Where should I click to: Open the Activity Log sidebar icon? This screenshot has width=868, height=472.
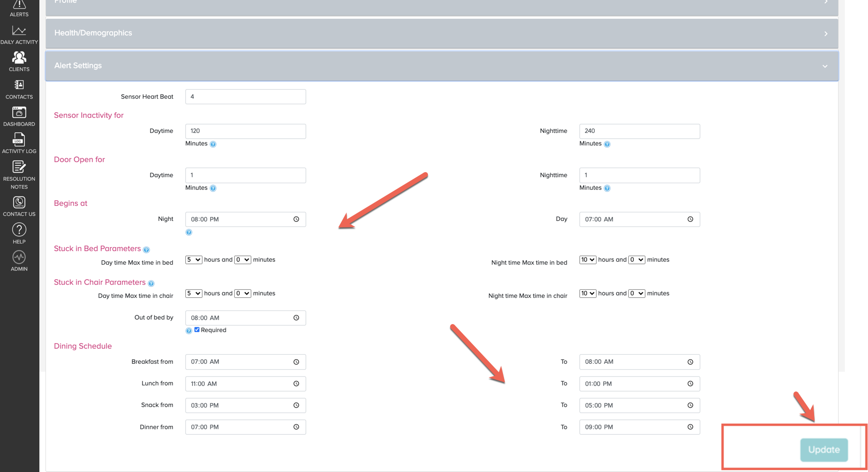(19, 143)
